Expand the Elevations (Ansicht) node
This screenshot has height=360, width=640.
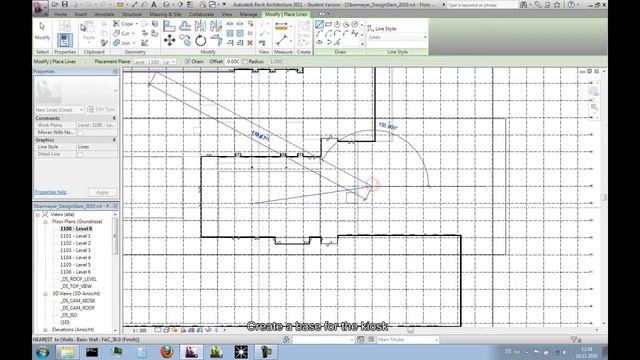45,329
